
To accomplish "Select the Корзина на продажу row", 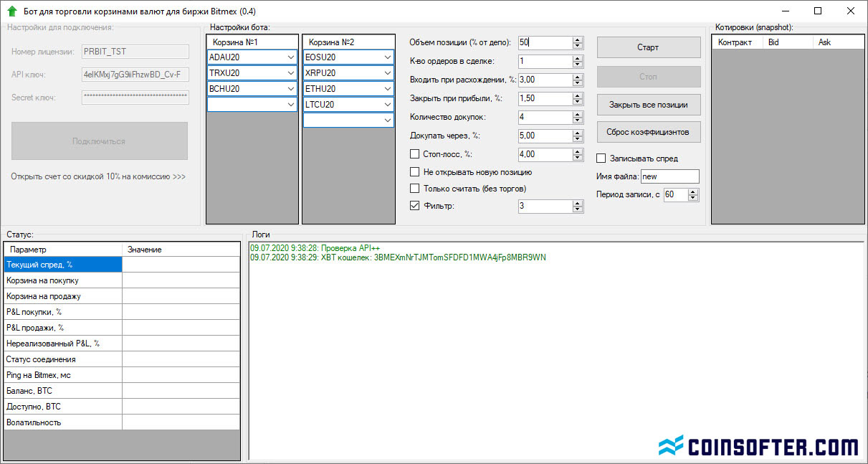I will coord(122,296).
